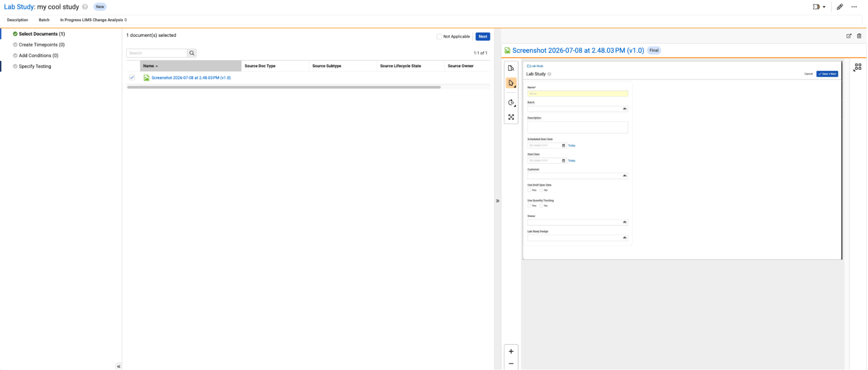The image size is (868, 370).
Task: Click the New status badge
Action: [x=100, y=7]
